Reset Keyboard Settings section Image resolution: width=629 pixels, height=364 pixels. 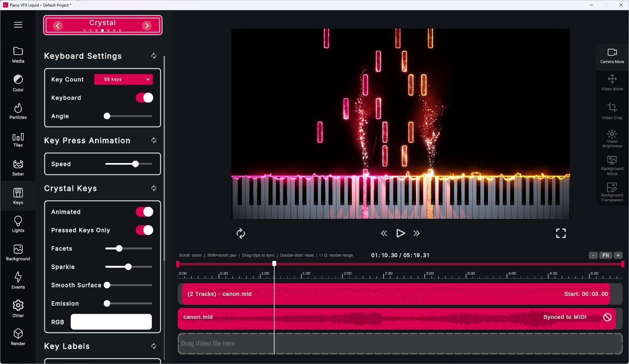(154, 56)
